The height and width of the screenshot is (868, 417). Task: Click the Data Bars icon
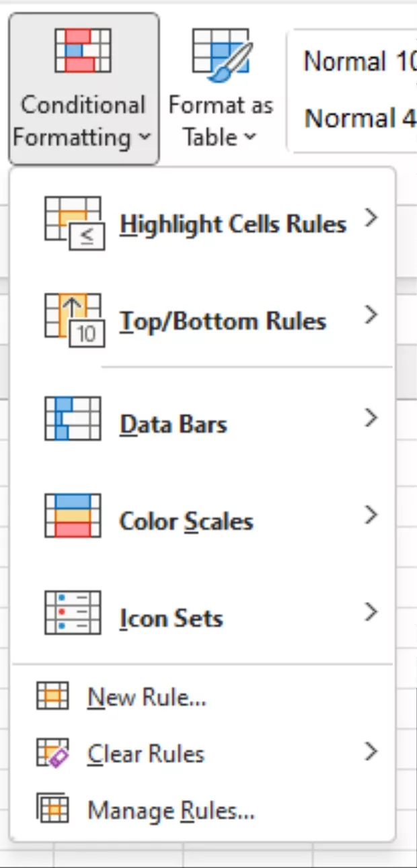[x=73, y=419]
